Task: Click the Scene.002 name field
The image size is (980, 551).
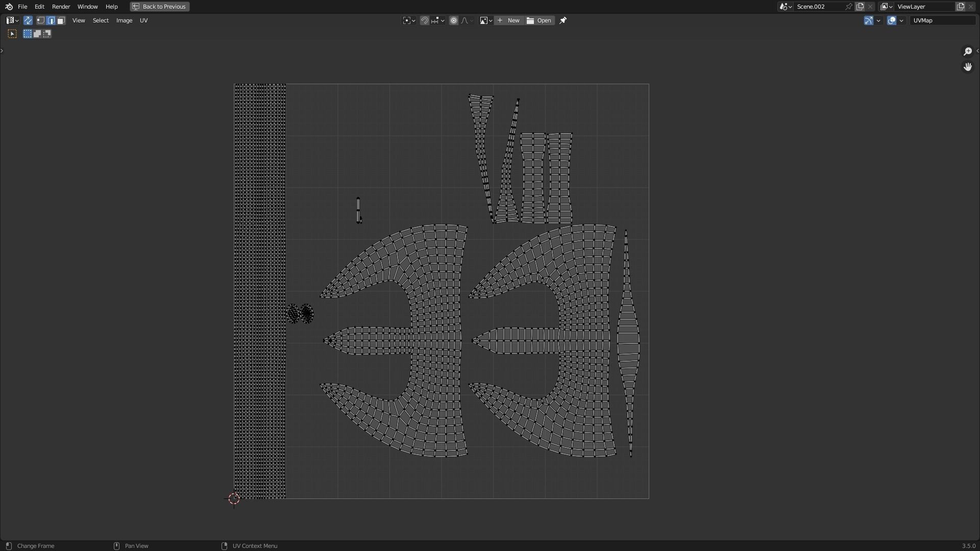Action: pos(818,7)
